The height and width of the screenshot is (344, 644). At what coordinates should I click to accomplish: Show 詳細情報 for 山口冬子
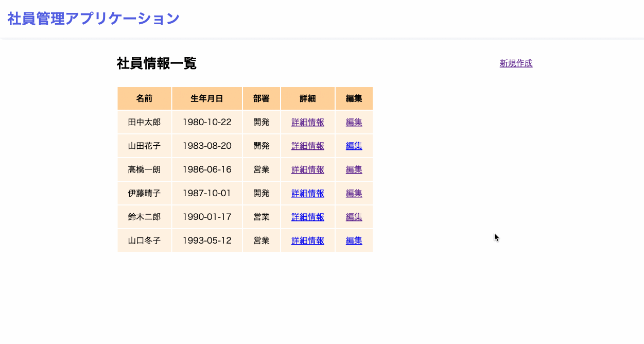307,240
